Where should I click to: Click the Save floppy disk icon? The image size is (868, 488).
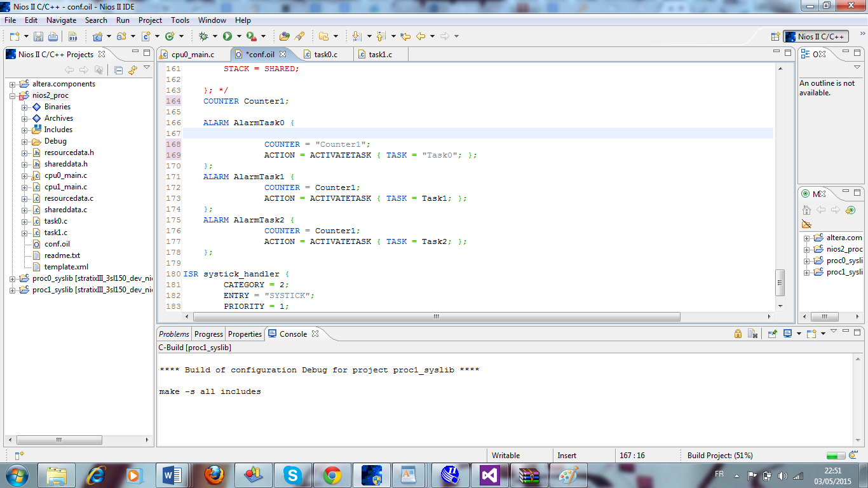(x=38, y=36)
